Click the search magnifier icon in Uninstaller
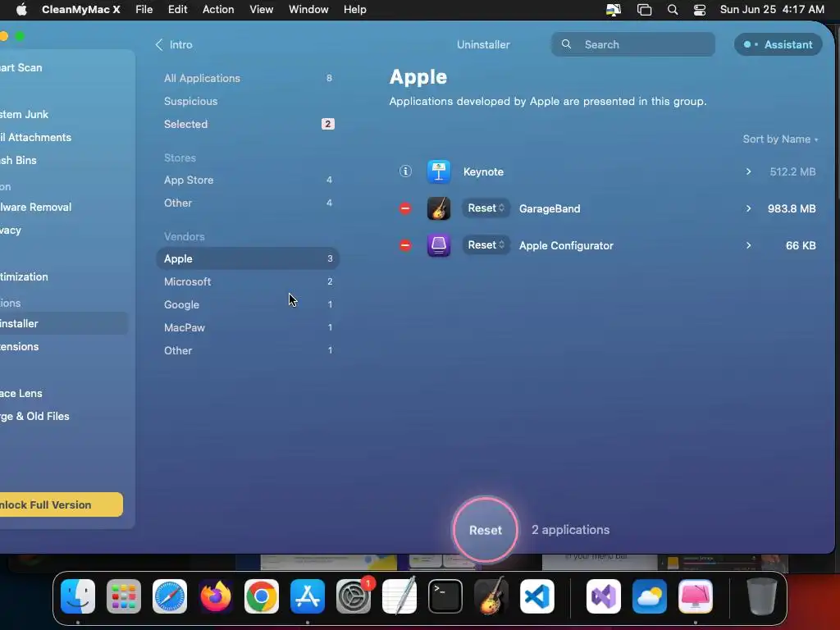Screen dimensions: 840x630 (x=566, y=44)
